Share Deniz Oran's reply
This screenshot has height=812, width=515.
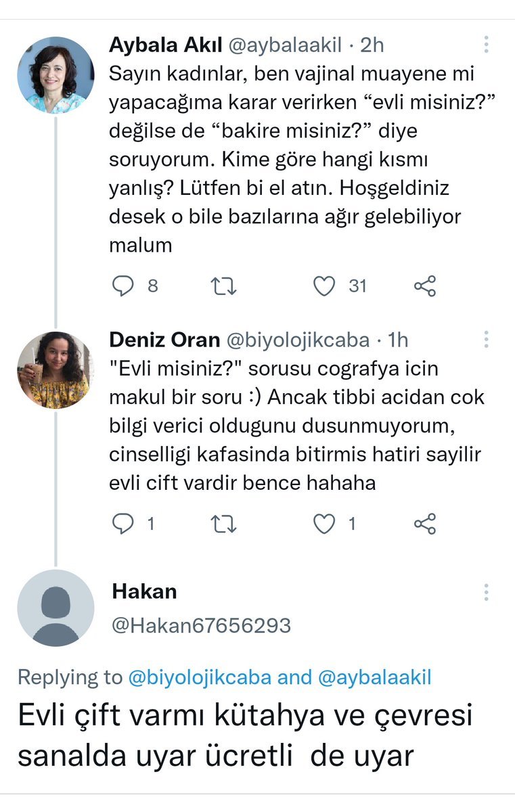pyautogui.click(x=425, y=523)
